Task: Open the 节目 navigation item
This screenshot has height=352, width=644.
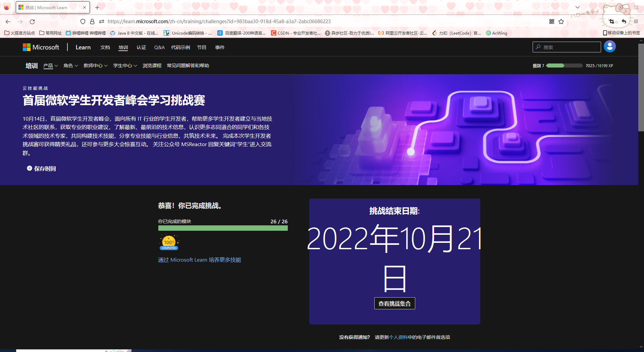Action: coord(202,47)
